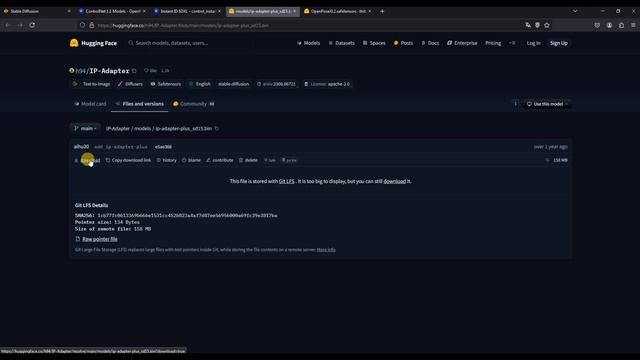Click the Git LFS link in the notice
Image resolution: width=640 pixels, height=360 pixels.
[287, 181]
